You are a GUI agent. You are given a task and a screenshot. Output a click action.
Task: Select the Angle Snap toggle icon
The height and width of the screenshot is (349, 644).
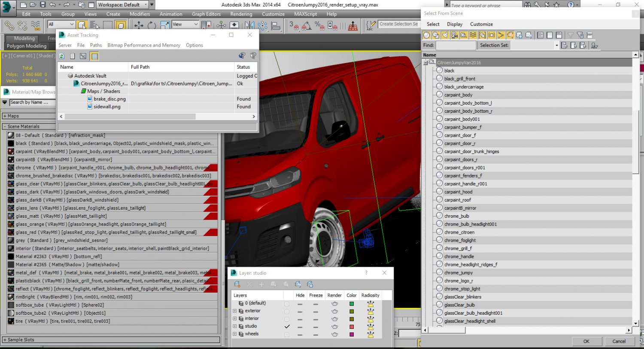click(306, 26)
